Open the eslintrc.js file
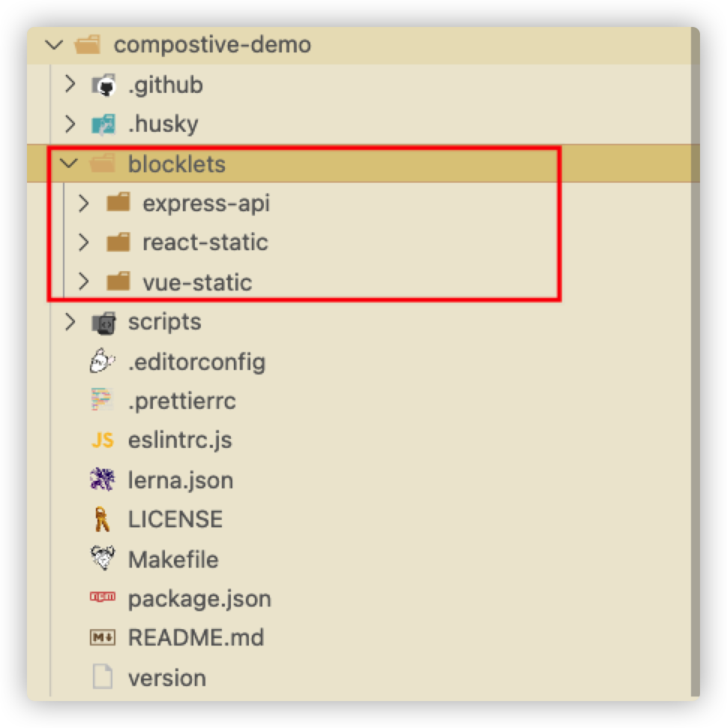The height and width of the screenshot is (728, 727). 180,440
